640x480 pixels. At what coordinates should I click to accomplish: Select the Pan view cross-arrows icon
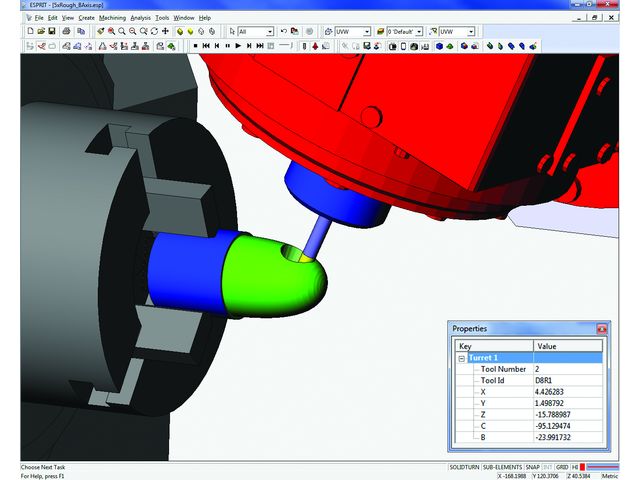[x=165, y=32]
